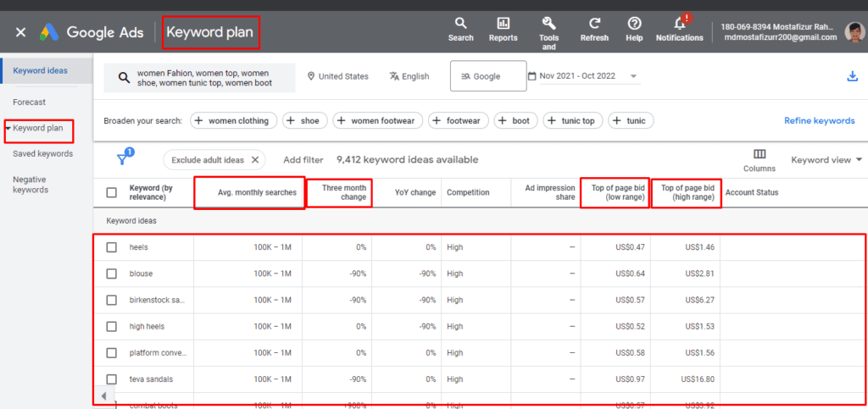Check the birkenstock keyword row
Viewport: 868px width, 409px height.
111,300
